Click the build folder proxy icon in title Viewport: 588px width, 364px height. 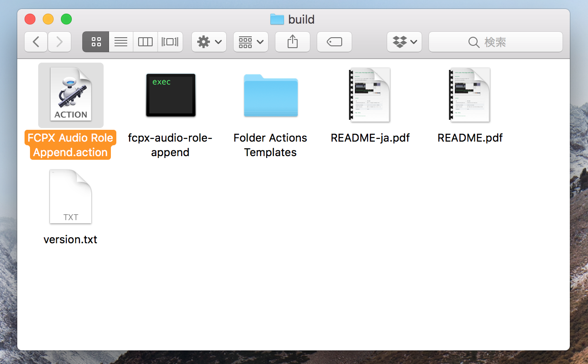tap(277, 19)
